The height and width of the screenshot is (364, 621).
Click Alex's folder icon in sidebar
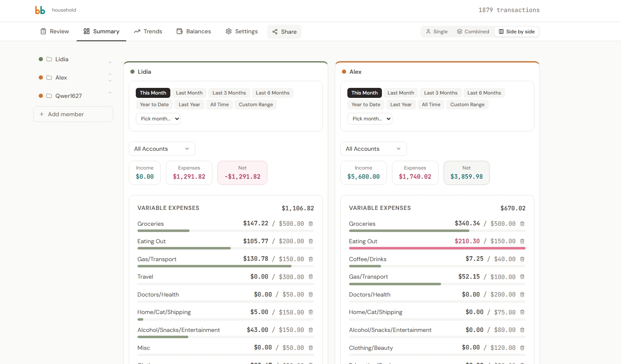tap(49, 77)
